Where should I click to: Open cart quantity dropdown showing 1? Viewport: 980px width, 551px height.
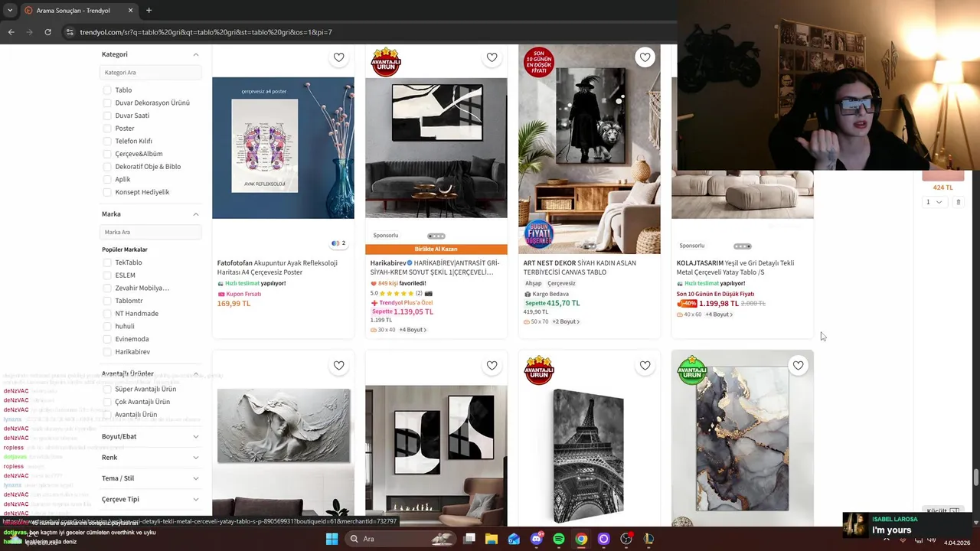[934, 202]
